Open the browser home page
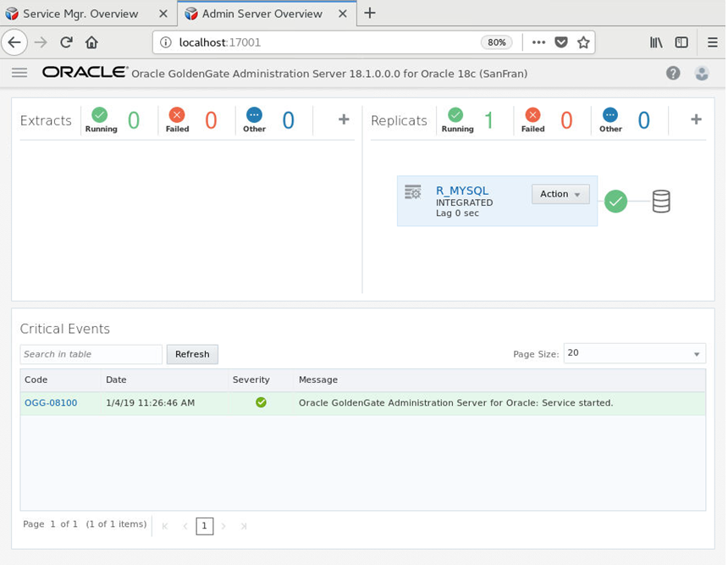This screenshot has height=565, width=728. pos(91,42)
